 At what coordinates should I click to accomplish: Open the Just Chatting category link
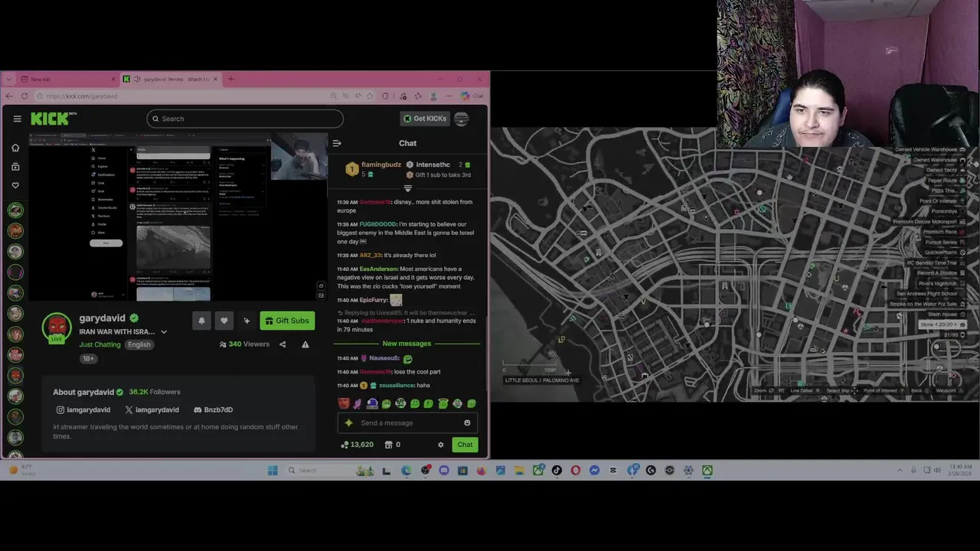tap(100, 344)
